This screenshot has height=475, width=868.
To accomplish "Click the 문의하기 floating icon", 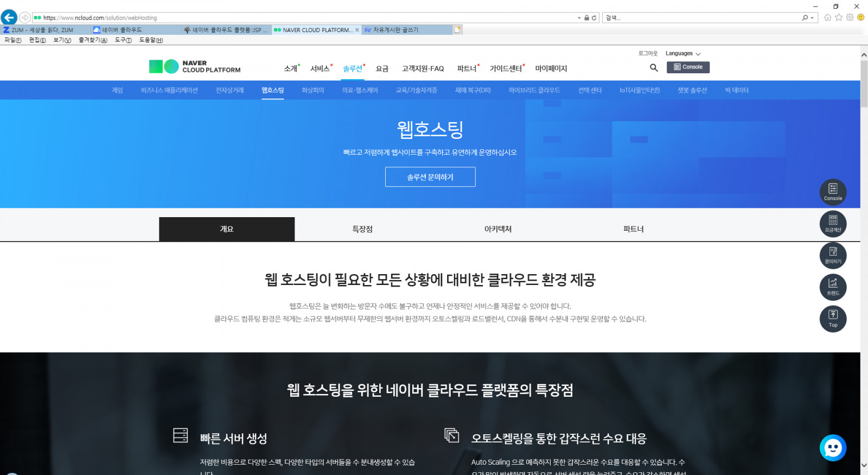I will coord(833,255).
